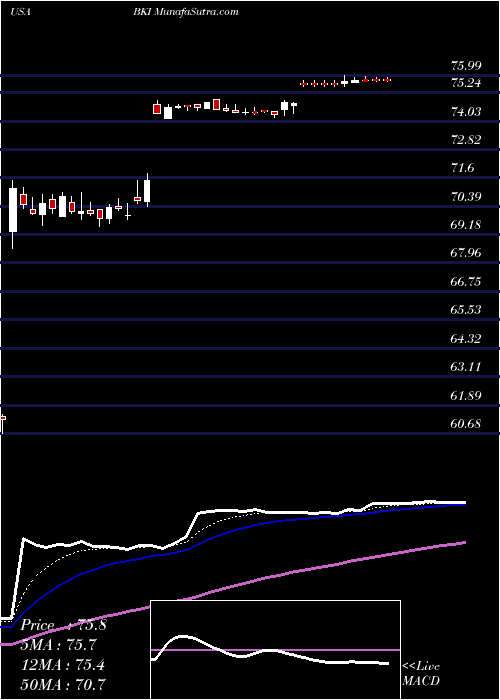Click the 12MA : 75.4 readout
The width and height of the screenshot is (500, 700).
pos(63,664)
